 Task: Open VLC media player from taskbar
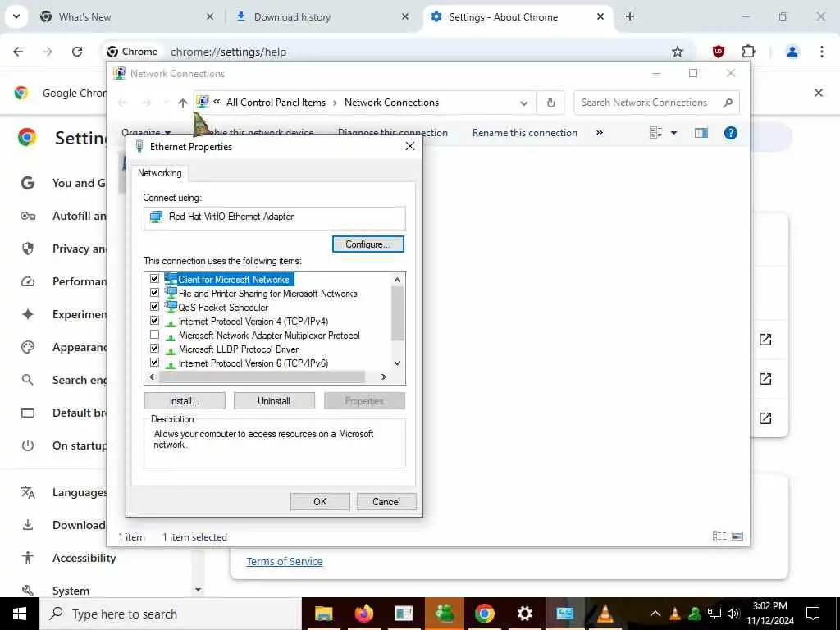(605, 614)
